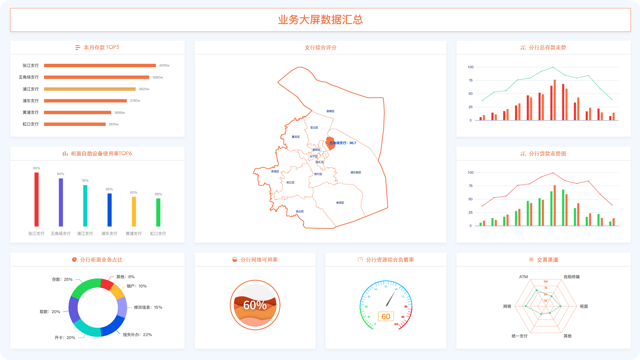This screenshot has width=640, height=360.
Task: Select the 虹口支行 horizontal bar in 本月存款TOP5
Action: pos(75,124)
